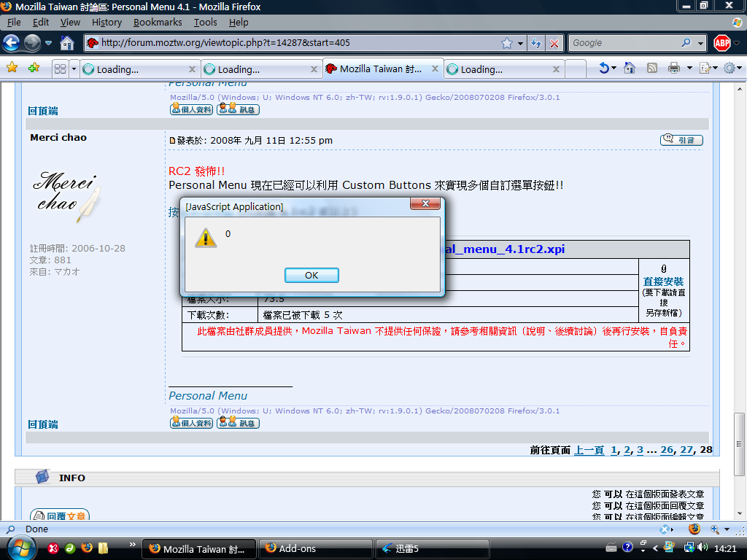747x560 pixels.
Task: Open the Edit menu
Action: click(41, 23)
